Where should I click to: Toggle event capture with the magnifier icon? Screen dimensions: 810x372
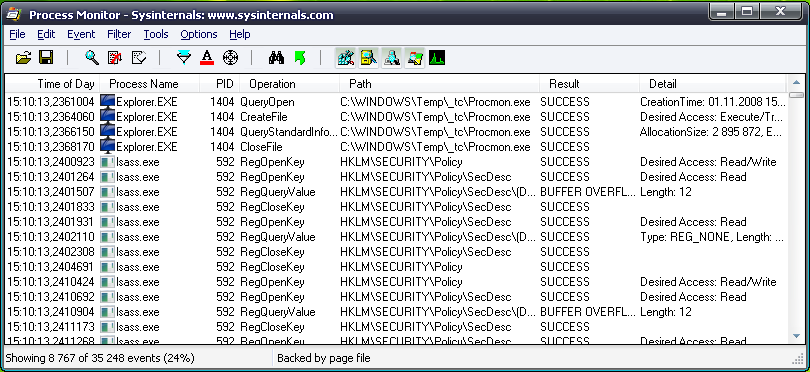(92, 57)
